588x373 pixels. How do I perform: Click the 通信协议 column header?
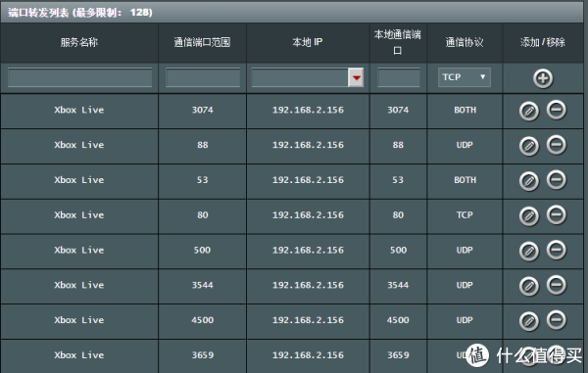(x=465, y=42)
